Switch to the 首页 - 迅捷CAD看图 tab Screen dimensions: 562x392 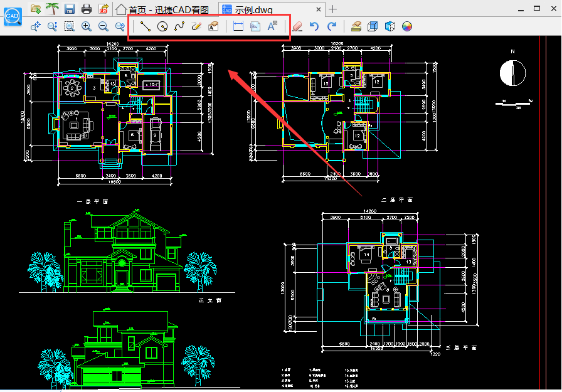click(162, 9)
